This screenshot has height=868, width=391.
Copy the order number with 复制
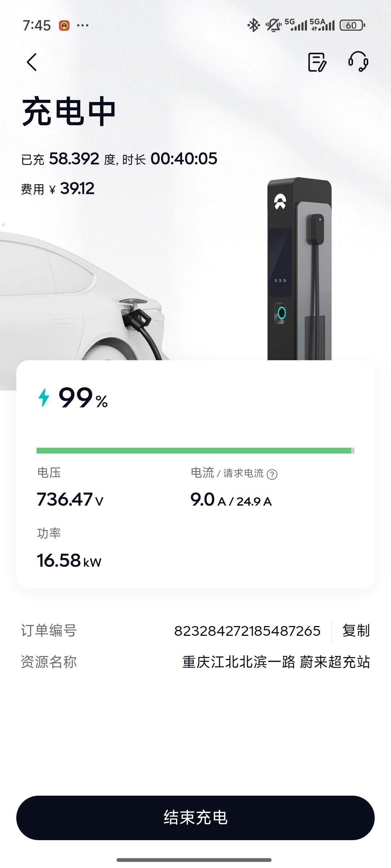[356, 631]
